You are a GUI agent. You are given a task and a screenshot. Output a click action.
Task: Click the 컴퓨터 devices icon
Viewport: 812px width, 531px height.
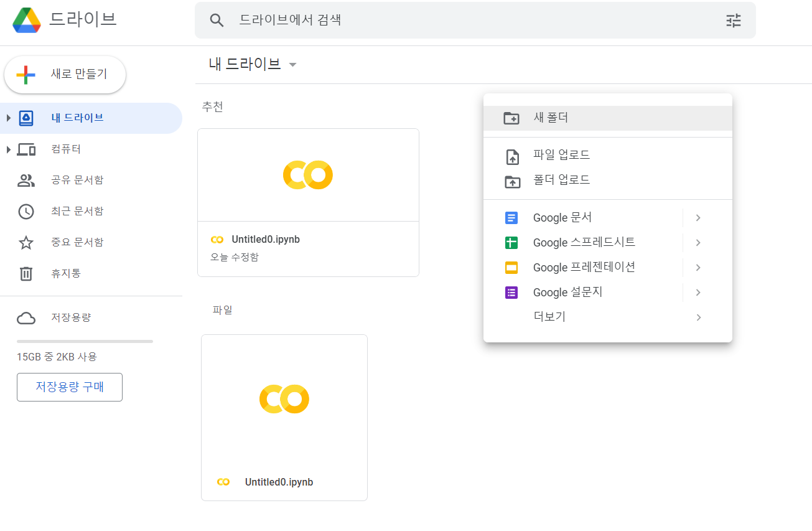[26, 149]
